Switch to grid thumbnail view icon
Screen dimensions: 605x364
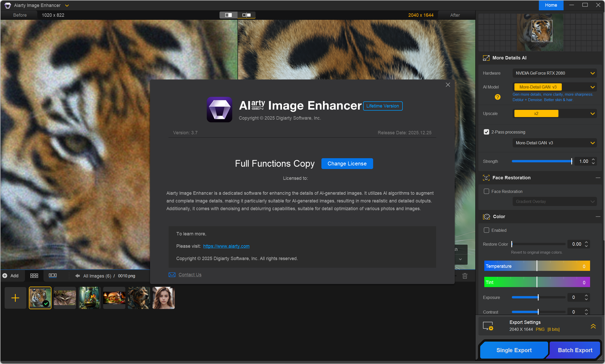point(34,276)
